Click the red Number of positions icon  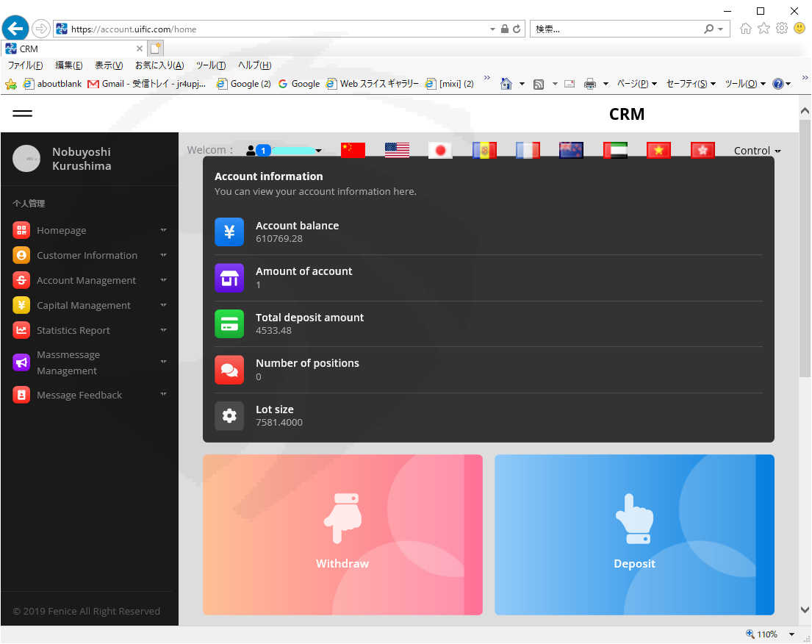229,369
